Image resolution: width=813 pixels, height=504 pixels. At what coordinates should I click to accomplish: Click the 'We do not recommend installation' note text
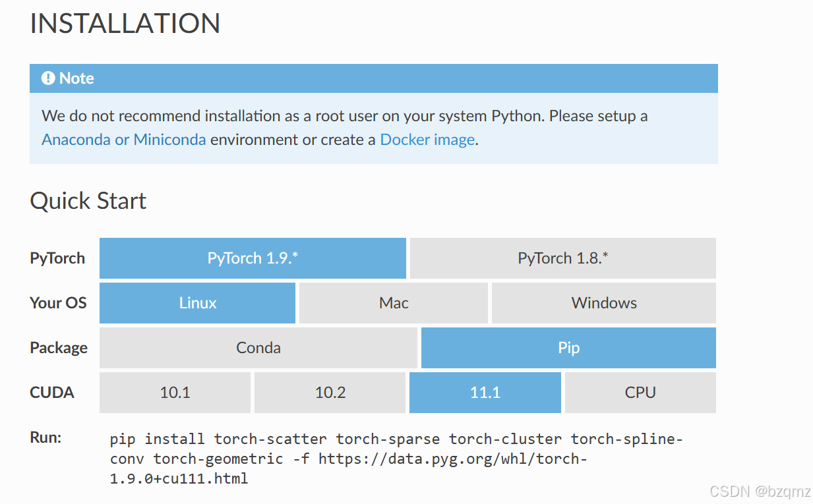345,128
